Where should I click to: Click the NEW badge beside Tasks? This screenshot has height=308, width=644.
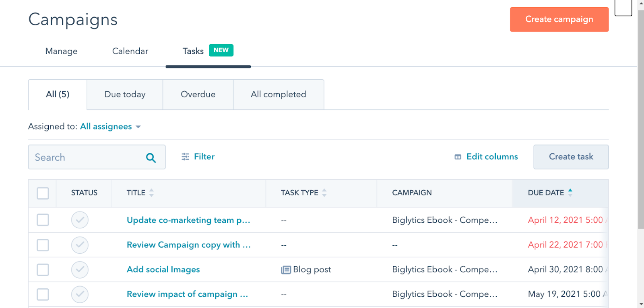point(221,50)
